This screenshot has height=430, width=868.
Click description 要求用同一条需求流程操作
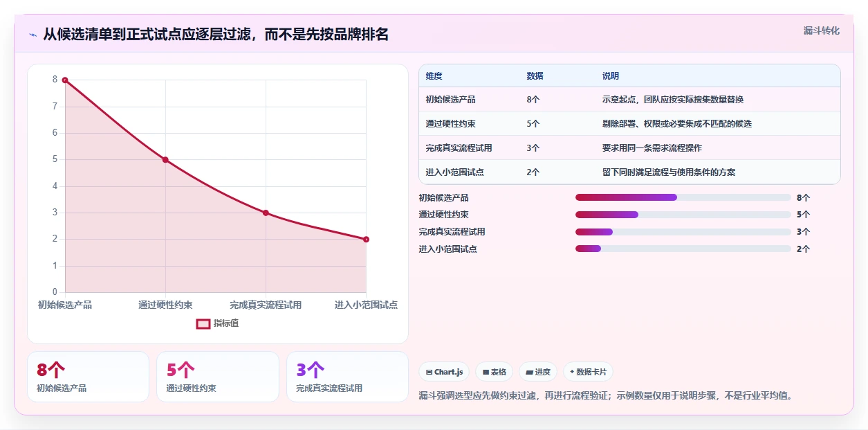[x=652, y=148]
